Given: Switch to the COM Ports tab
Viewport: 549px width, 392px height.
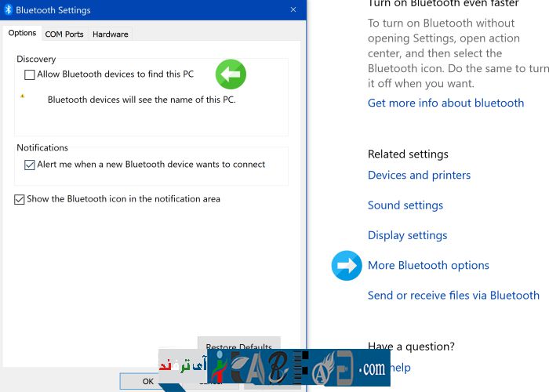Looking at the screenshot, I should point(64,34).
